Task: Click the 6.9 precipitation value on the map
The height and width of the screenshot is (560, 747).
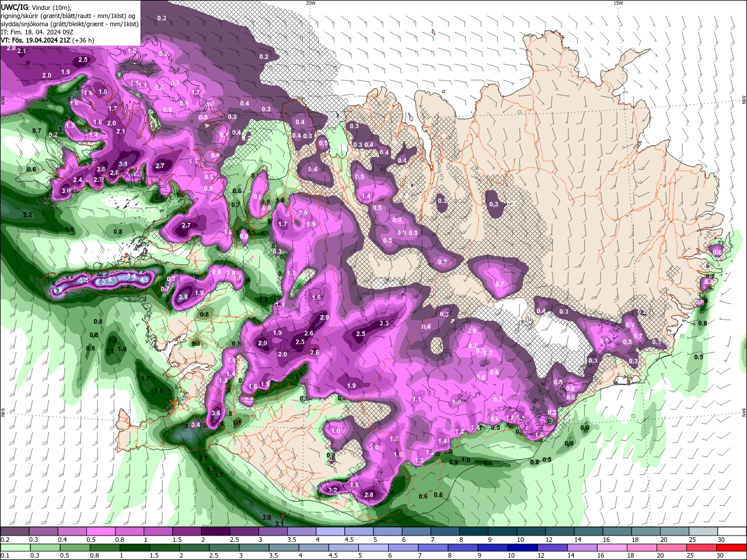Action: [x=58, y=290]
